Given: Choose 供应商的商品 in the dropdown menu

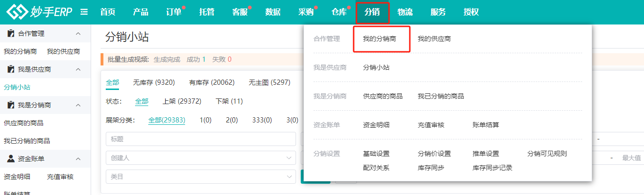Looking at the screenshot, I should pos(382,96).
